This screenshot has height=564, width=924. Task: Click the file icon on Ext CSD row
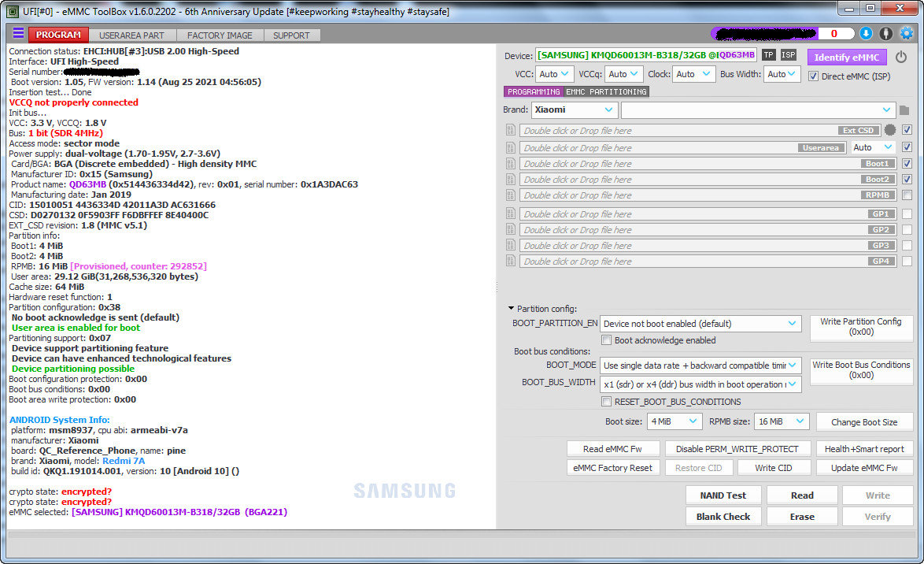(510, 131)
